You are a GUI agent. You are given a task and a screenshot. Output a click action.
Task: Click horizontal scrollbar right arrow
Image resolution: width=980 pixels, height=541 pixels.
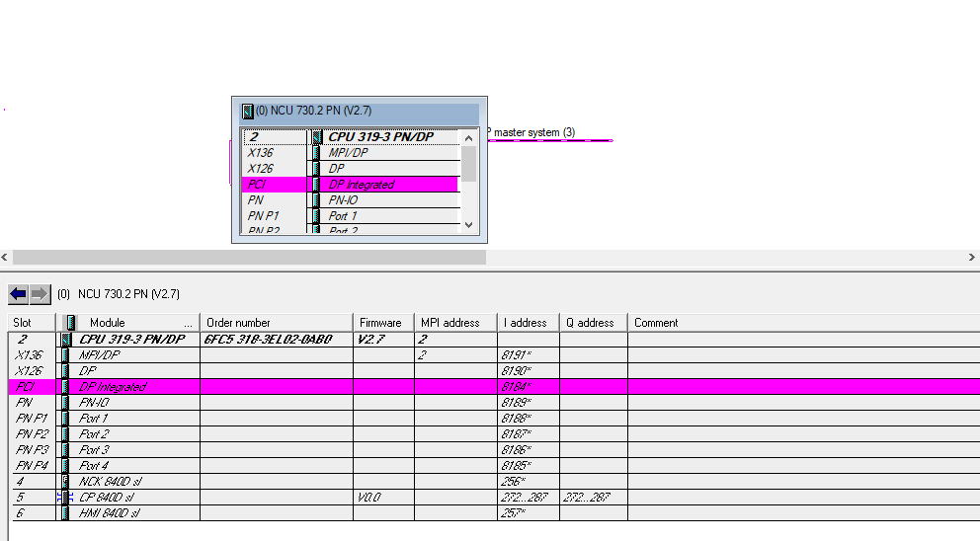[972, 257]
